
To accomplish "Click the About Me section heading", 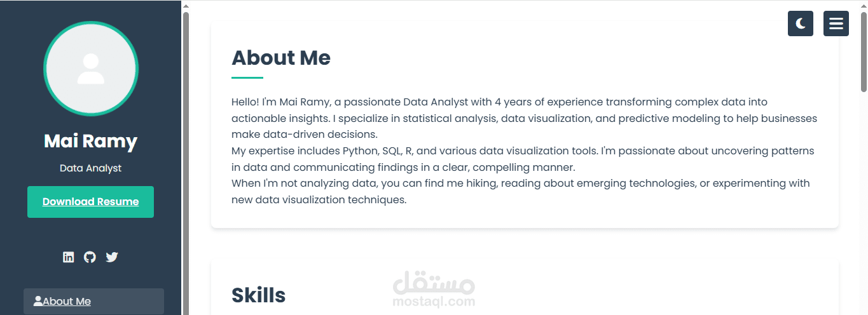I will pyautogui.click(x=281, y=58).
